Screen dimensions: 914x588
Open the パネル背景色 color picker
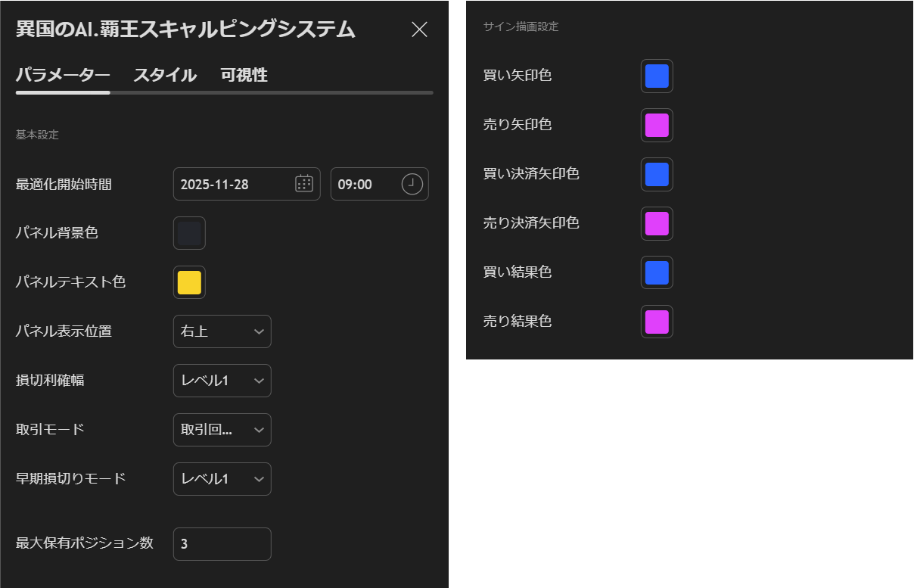tap(189, 233)
